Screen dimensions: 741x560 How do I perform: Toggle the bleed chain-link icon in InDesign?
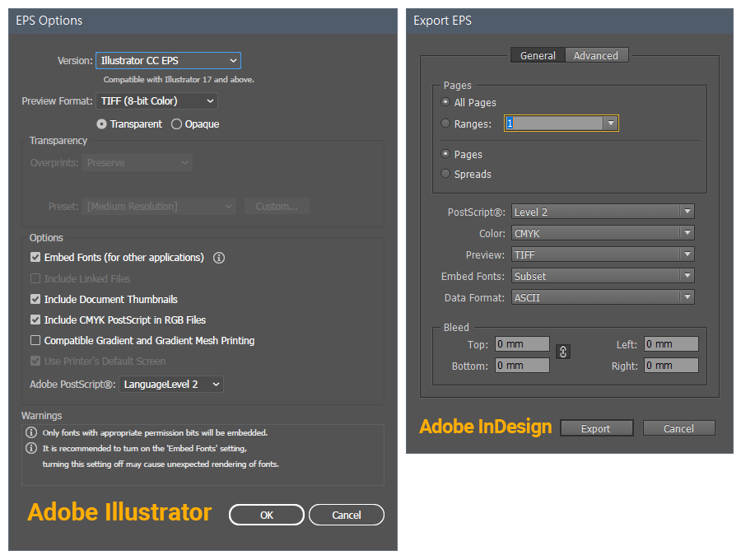[x=563, y=352]
